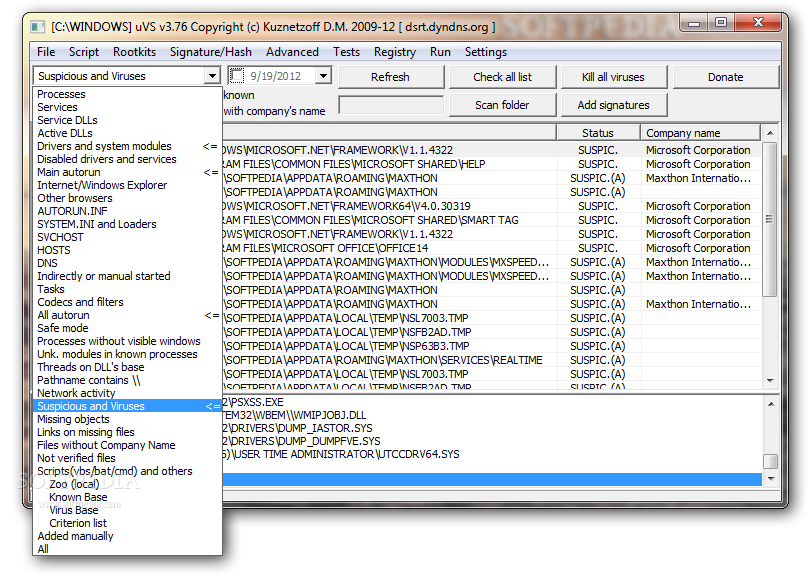This screenshot has width=809, height=576.
Task: Select Added manually entry
Action: coord(127,536)
